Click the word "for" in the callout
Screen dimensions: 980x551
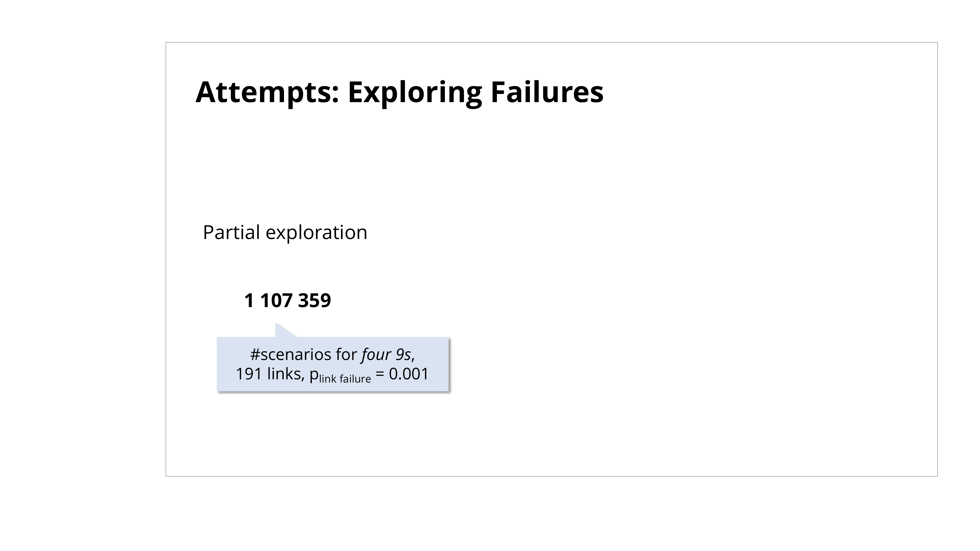coord(346,355)
